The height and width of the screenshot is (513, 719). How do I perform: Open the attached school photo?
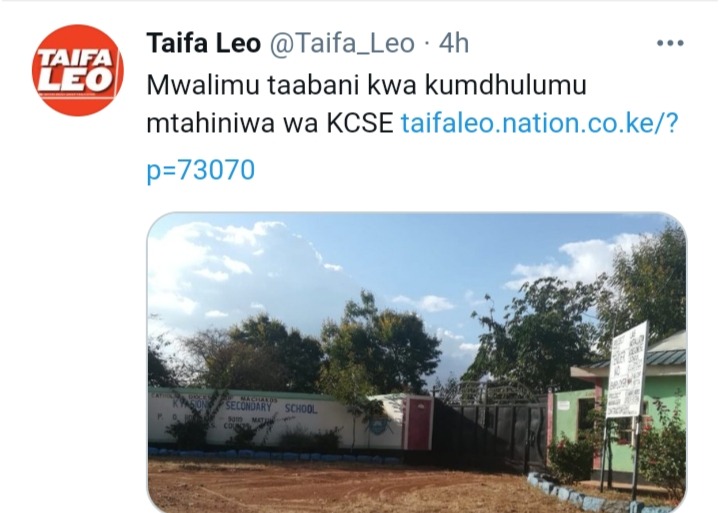[x=416, y=362]
